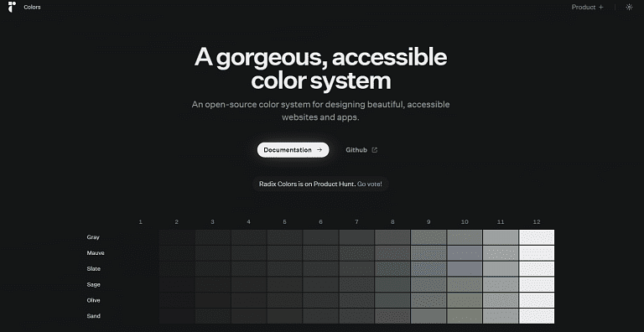Choose the Gray step 9 swatch
The width and height of the screenshot is (644, 332).
click(428, 237)
